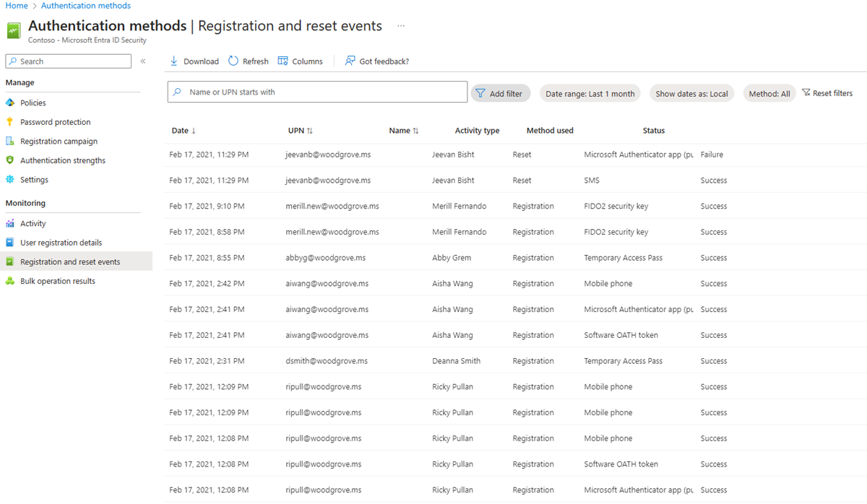867x504 pixels.
Task: Navigate to User registration details
Action: [61, 242]
